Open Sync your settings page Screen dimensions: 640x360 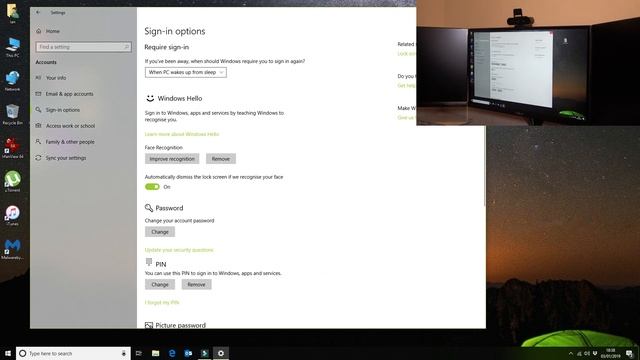pos(66,158)
